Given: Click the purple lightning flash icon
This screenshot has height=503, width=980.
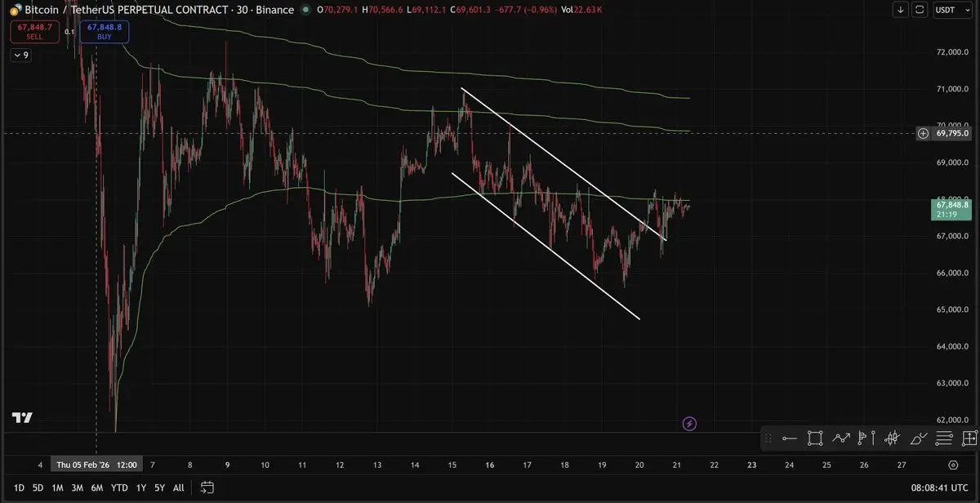Looking at the screenshot, I should point(689,423).
